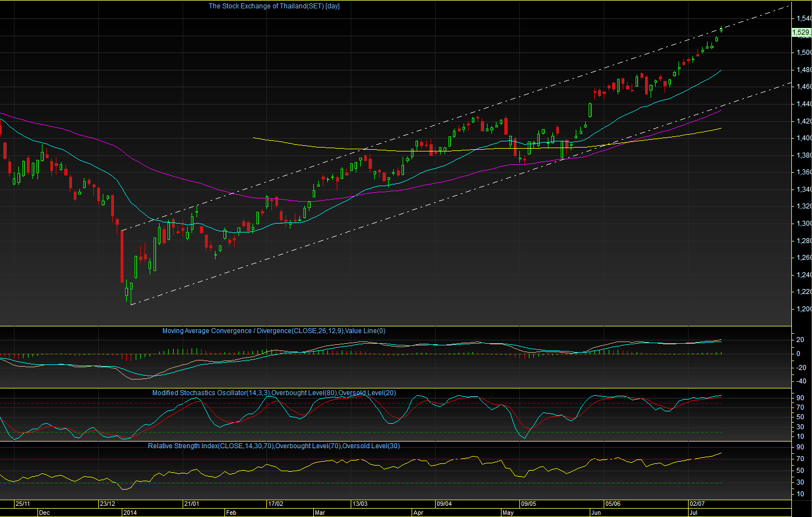Click the -20 label on the MACD axis
This screenshot has height=517, width=812.
(x=801, y=367)
